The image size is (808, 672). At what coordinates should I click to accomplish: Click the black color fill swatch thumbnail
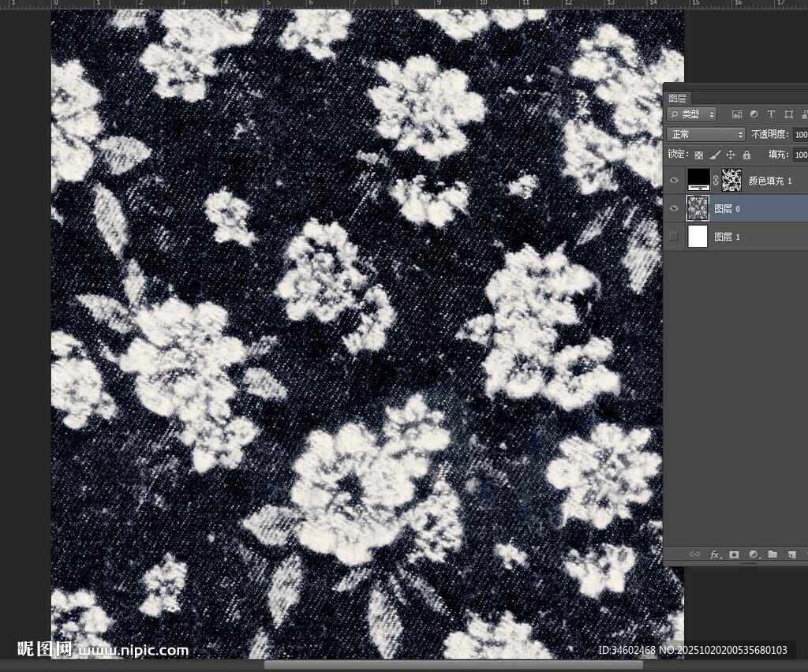[x=698, y=180]
